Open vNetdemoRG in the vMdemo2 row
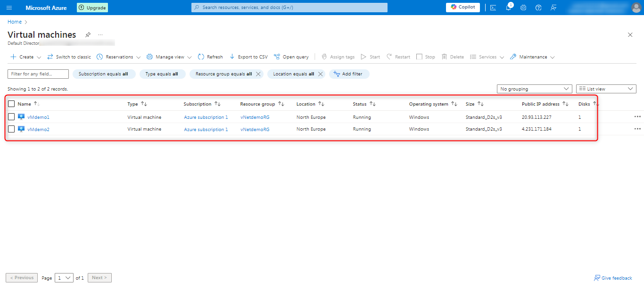 [255, 129]
